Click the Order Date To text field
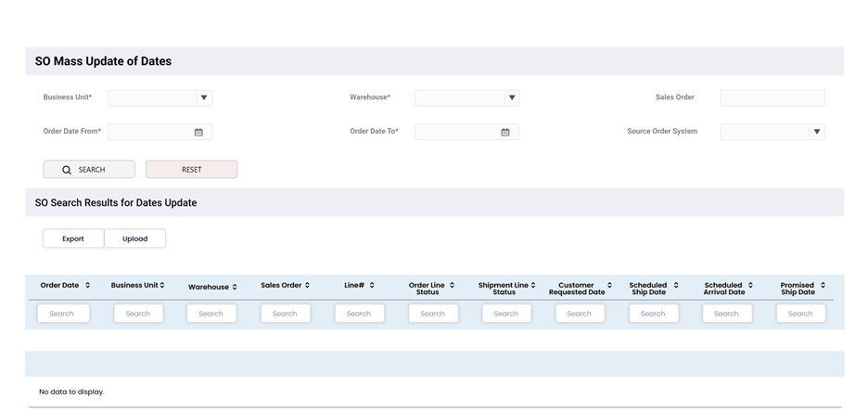868x412 pixels. (466, 132)
